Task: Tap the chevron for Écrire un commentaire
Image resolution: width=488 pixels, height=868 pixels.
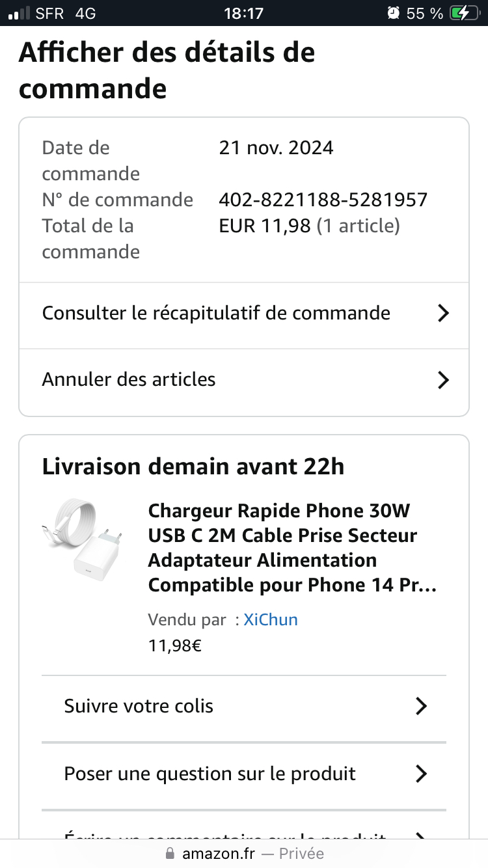Action: 421,835
